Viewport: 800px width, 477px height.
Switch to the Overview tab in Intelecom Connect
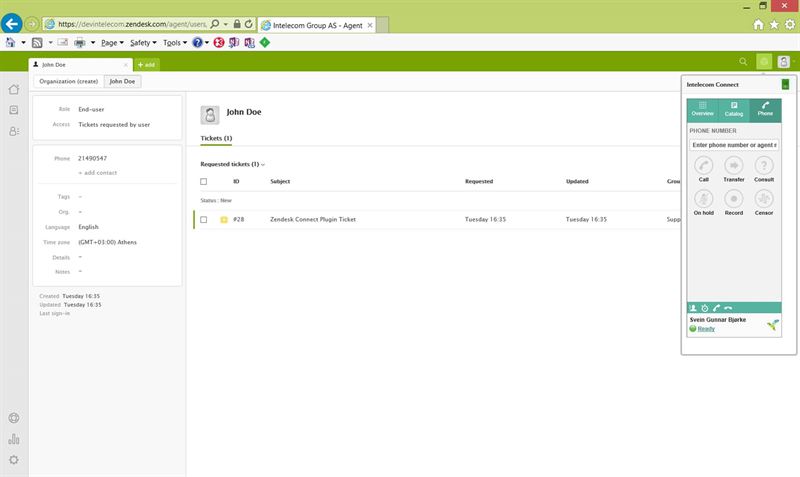tap(703, 109)
